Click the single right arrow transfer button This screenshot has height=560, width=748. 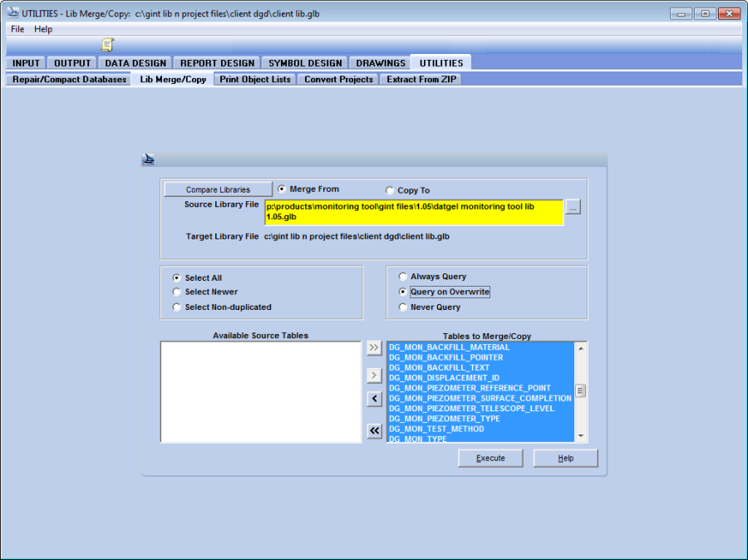click(x=374, y=376)
